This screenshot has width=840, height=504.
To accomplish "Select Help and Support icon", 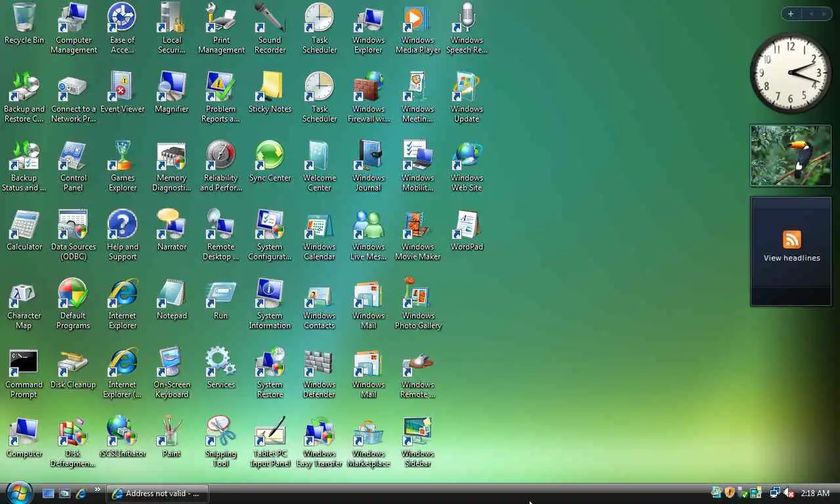I will point(122,235).
